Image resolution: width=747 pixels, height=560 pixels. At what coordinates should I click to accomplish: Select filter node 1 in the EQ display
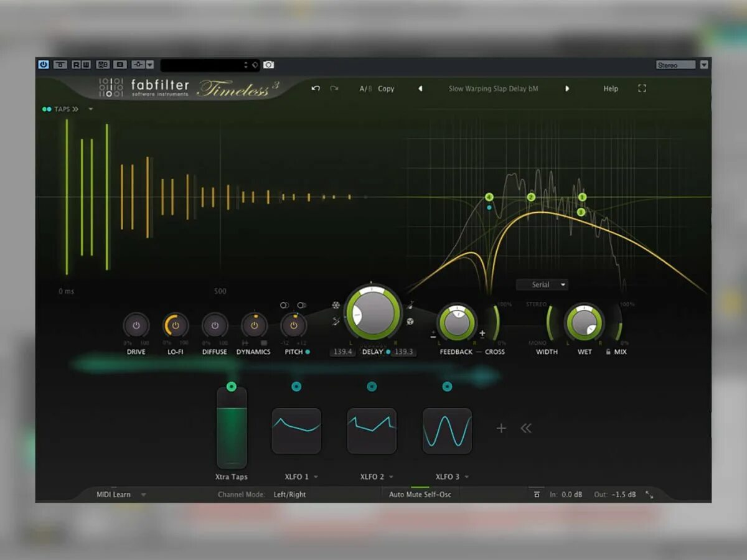[x=582, y=197]
